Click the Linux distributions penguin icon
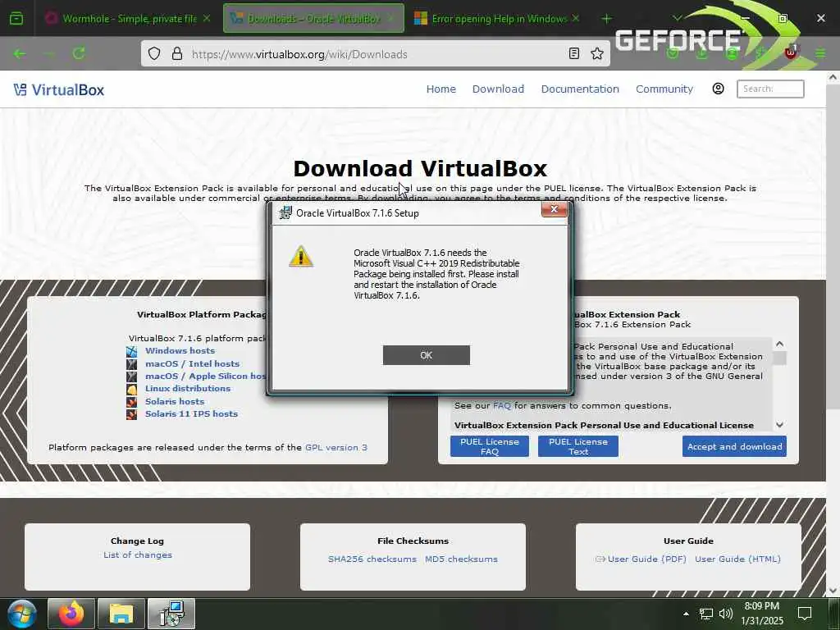 132,390
